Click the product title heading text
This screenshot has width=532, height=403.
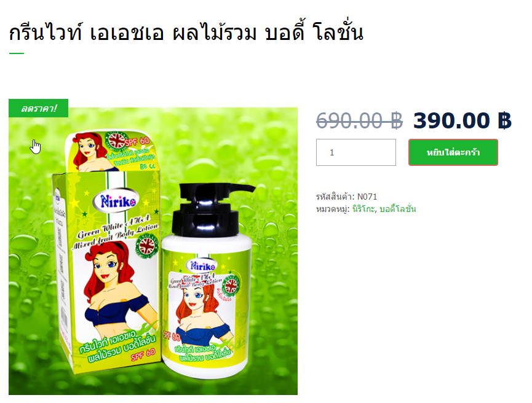[x=186, y=32]
